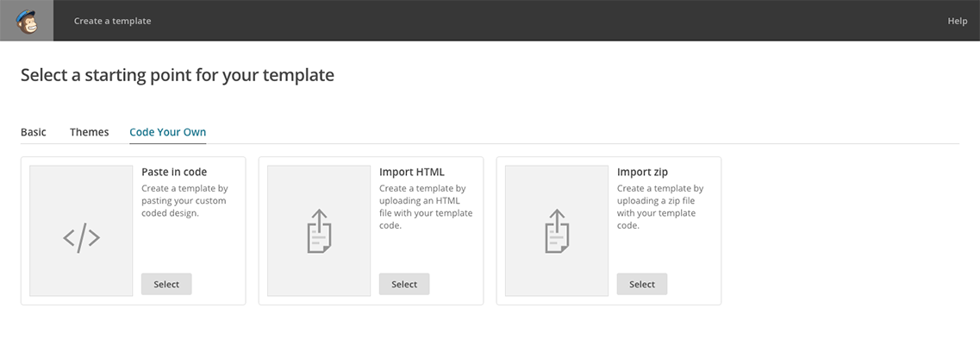Screen dimensions: 980x340
Task: Click description about pasting custom coded design
Action: click(x=184, y=200)
